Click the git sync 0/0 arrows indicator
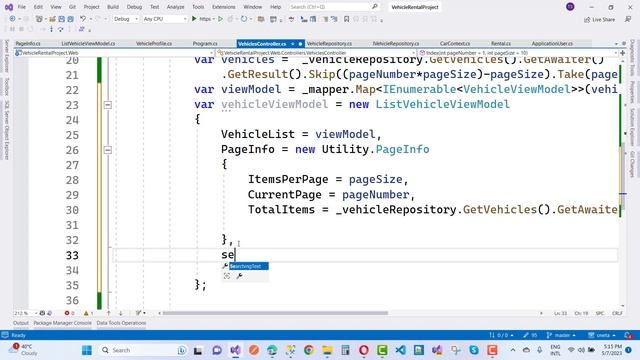The image size is (640, 360). 501,335
